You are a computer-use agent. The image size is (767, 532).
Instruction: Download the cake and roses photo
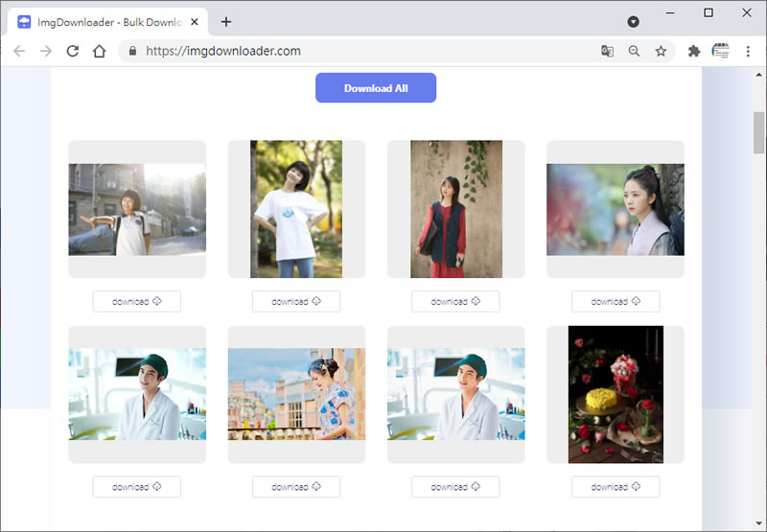click(616, 487)
